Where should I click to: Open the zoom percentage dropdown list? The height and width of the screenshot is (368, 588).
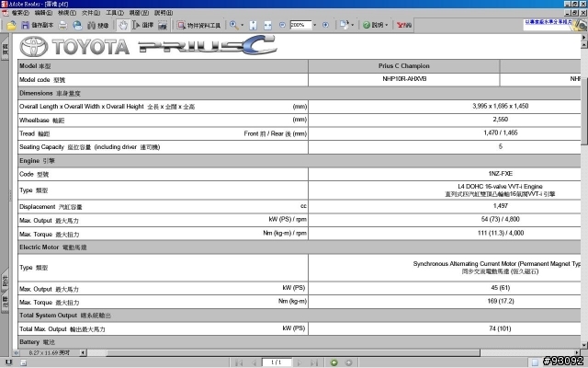314,25
